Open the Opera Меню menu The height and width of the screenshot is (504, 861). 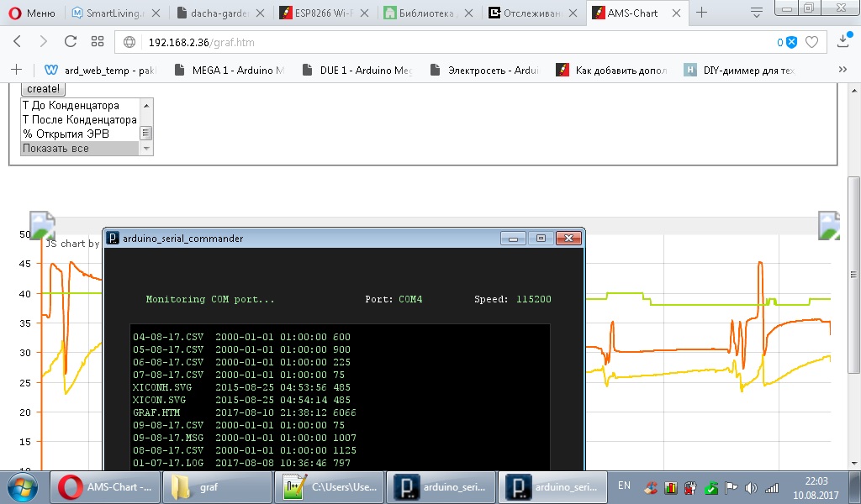coord(32,13)
